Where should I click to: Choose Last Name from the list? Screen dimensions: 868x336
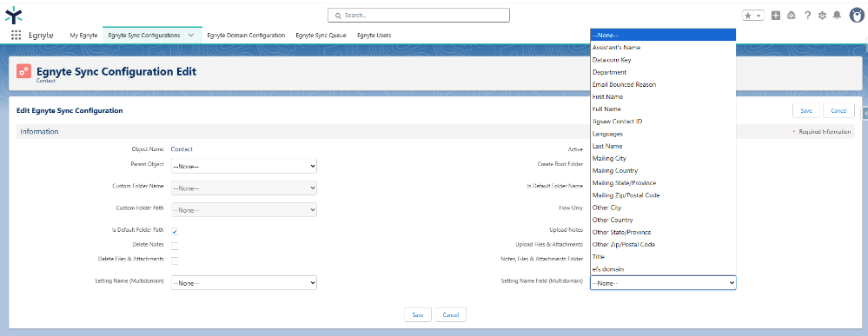click(663, 146)
